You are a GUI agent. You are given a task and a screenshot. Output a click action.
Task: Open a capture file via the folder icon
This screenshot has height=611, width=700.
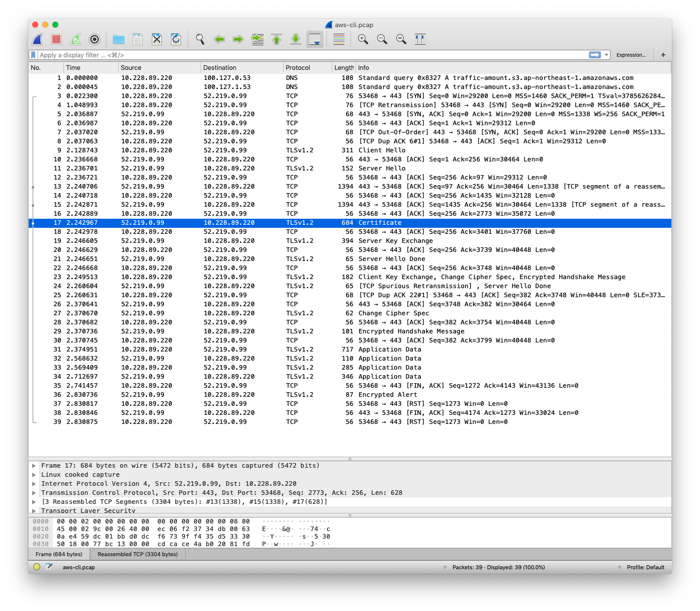pyautogui.click(x=119, y=39)
